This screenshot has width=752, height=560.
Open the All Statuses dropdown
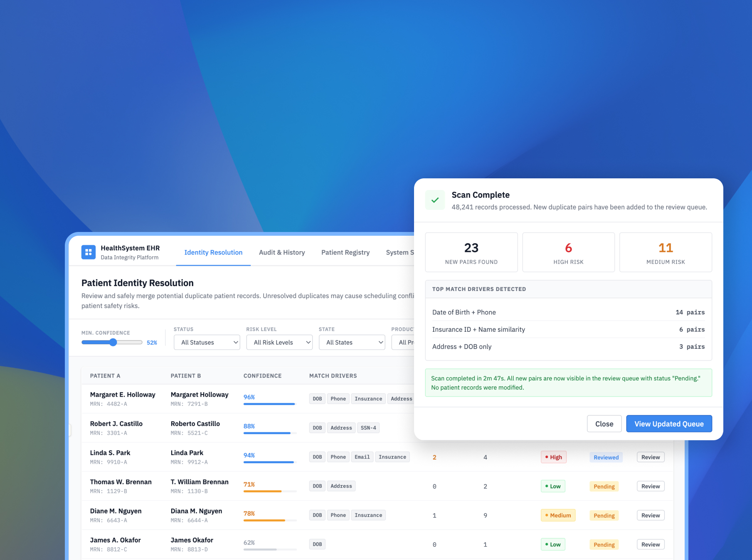207,342
